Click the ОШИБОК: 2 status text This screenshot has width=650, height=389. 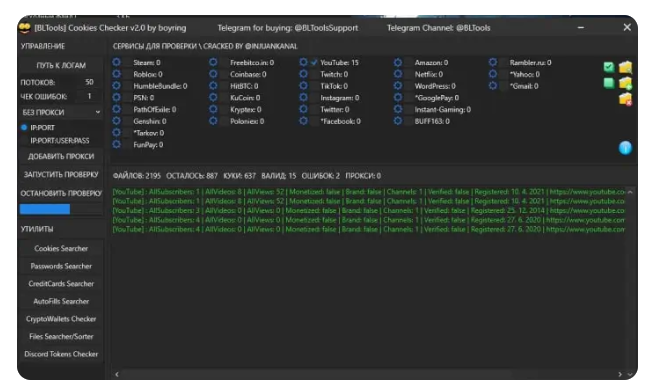pos(320,176)
